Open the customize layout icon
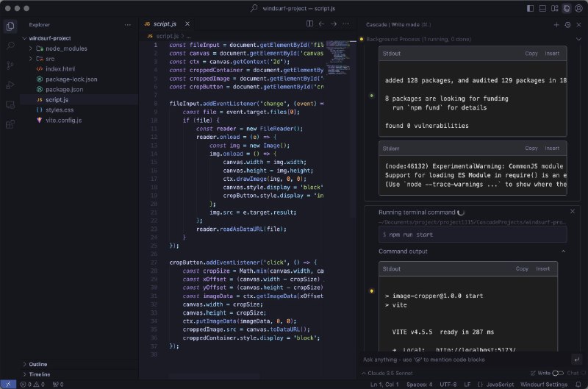Screen dimensions: 588x389 pos(555,8)
